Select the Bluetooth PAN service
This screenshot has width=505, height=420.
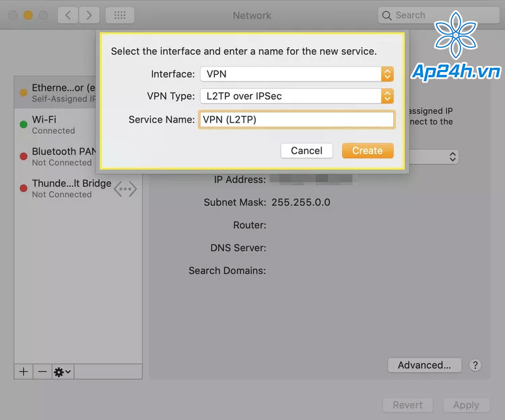(x=55, y=156)
